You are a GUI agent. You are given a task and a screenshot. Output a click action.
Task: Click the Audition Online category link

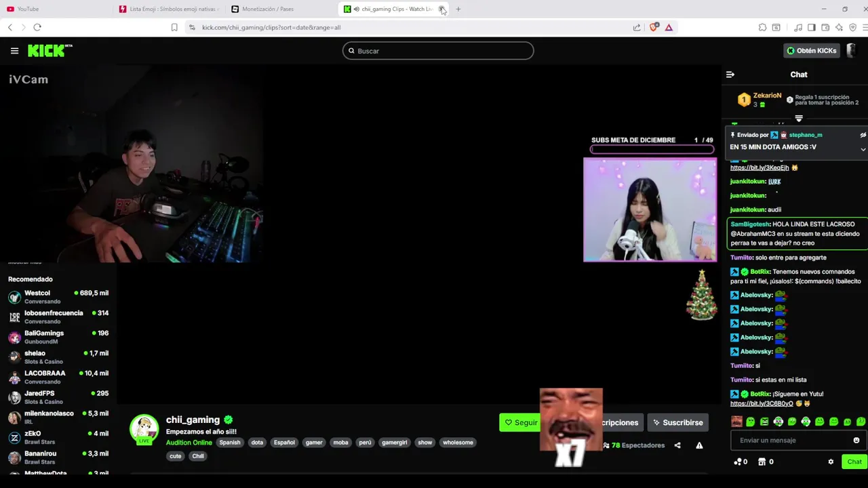click(x=189, y=443)
